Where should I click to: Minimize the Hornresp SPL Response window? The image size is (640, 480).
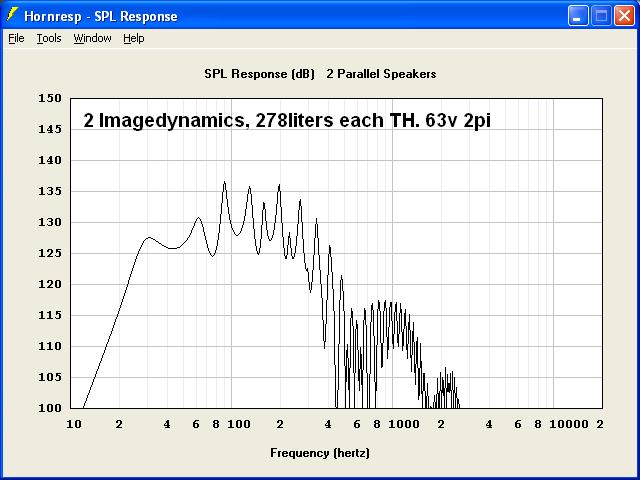(578, 16)
